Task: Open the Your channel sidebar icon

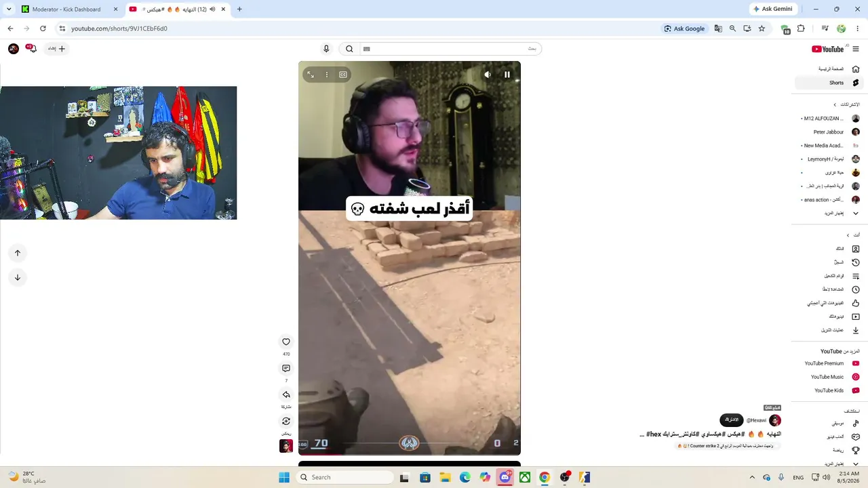Action: (856, 249)
